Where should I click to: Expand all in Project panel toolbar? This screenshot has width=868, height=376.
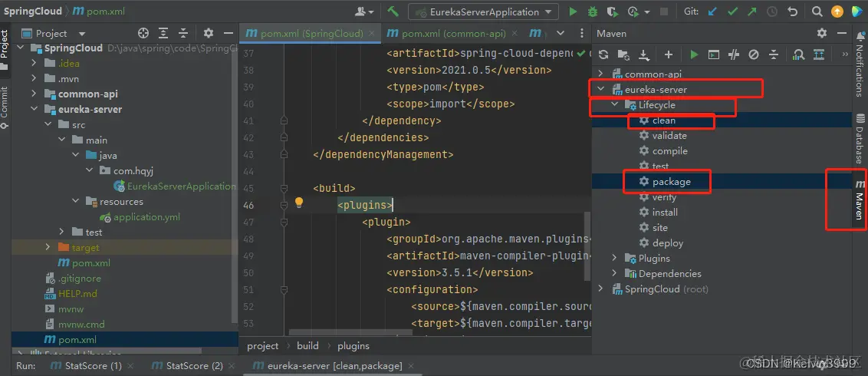pyautogui.click(x=163, y=33)
